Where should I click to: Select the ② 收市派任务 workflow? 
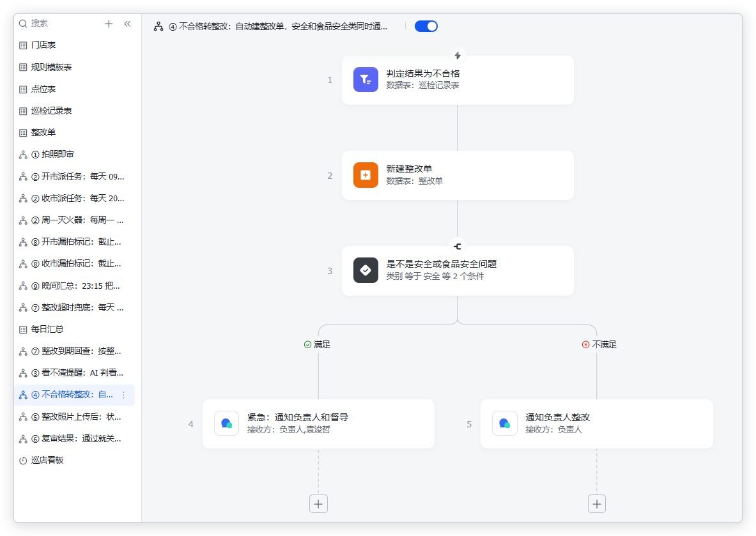75,198
